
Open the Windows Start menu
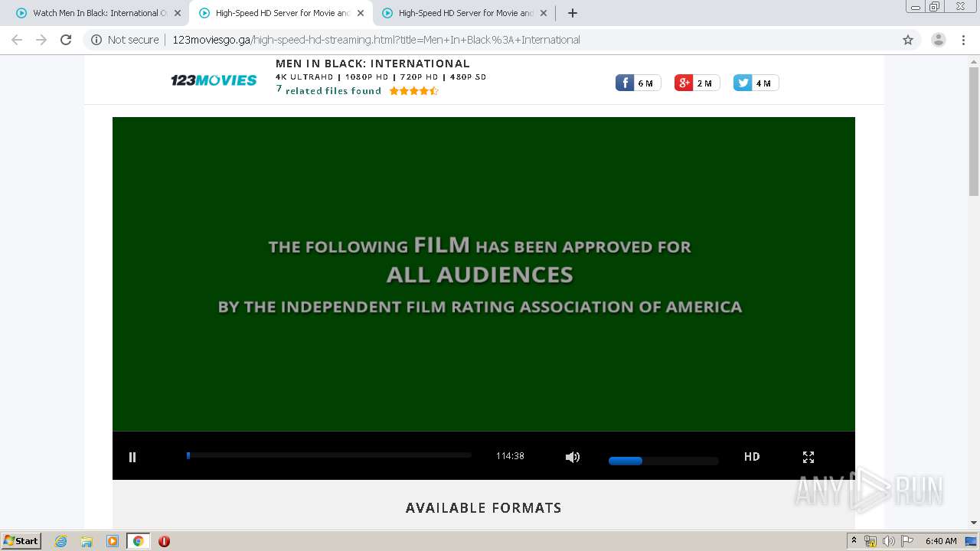(21, 540)
